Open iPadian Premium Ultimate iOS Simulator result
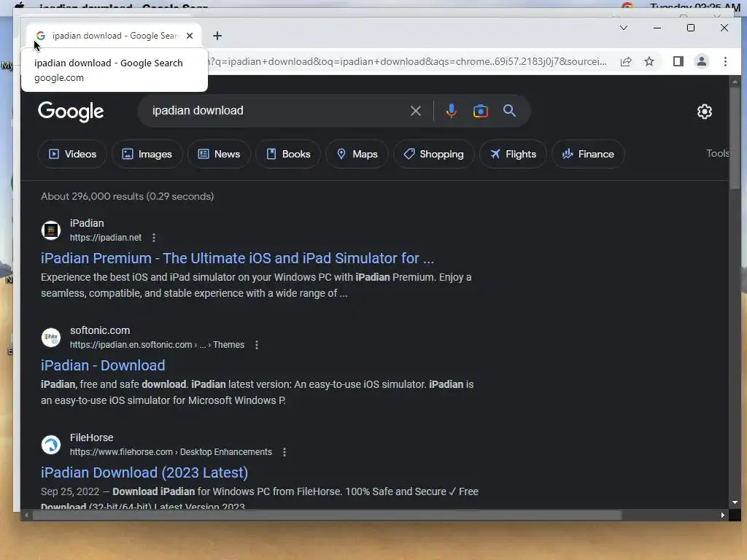 click(x=237, y=258)
